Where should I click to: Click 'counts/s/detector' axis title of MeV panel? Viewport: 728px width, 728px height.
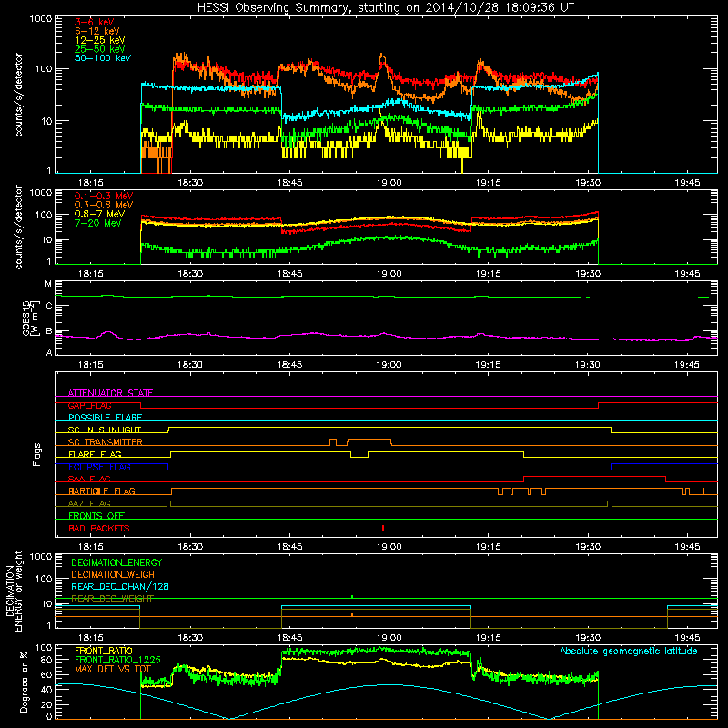[x=18, y=227]
